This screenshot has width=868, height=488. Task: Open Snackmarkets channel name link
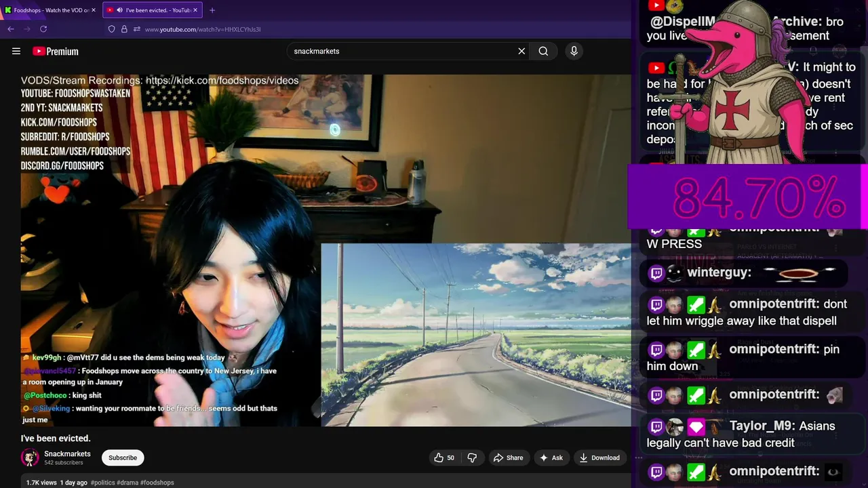click(67, 453)
